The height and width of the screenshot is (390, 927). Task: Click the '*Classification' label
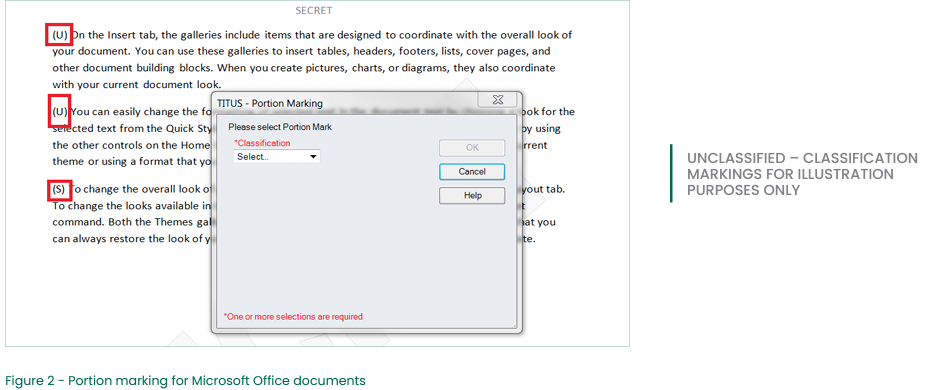tap(262, 143)
